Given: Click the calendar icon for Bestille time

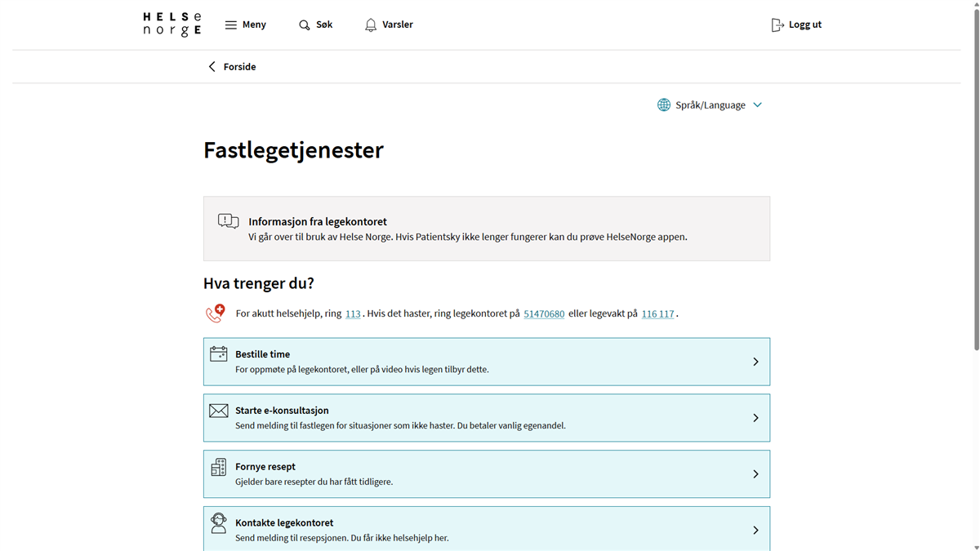Looking at the screenshot, I should click(x=219, y=353).
